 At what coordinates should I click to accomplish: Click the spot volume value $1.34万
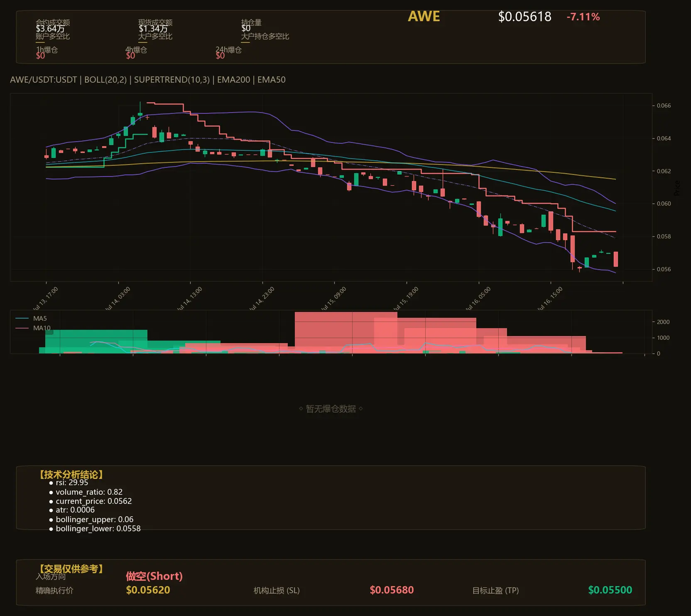(x=153, y=29)
